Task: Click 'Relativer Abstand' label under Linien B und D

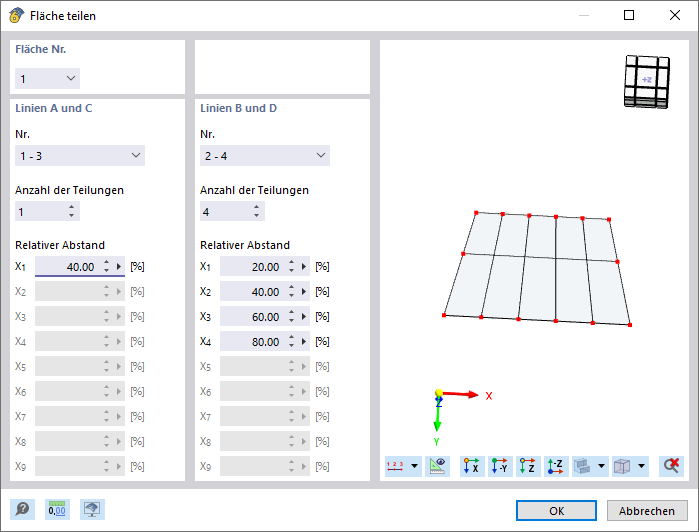Action: click(x=245, y=245)
